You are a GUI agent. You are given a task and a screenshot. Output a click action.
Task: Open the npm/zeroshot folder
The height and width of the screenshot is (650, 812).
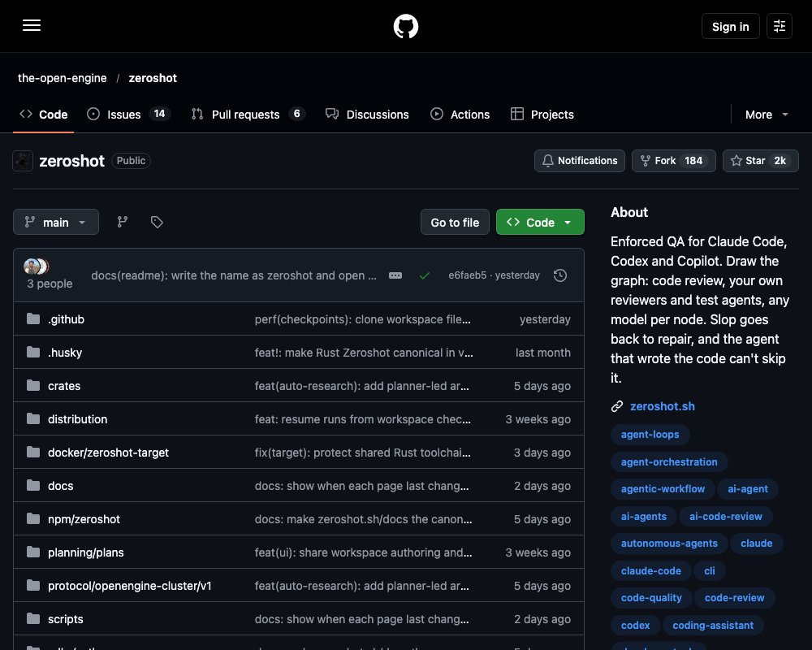pyautogui.click(x=84, y=519)
